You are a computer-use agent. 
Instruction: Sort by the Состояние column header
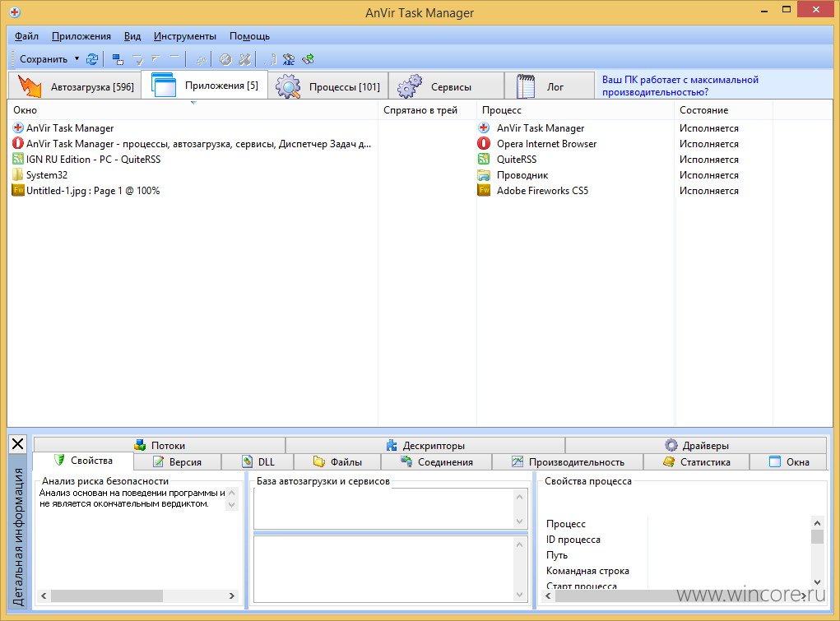point(723,110)
